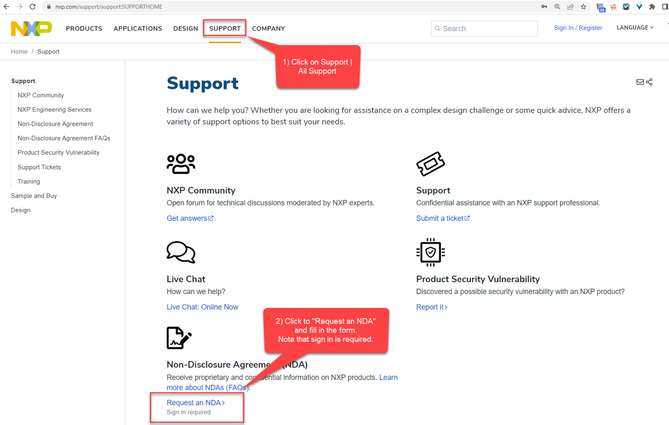
Task: Open the APPLICATIONS menu
Action: [x=138, y=29]
